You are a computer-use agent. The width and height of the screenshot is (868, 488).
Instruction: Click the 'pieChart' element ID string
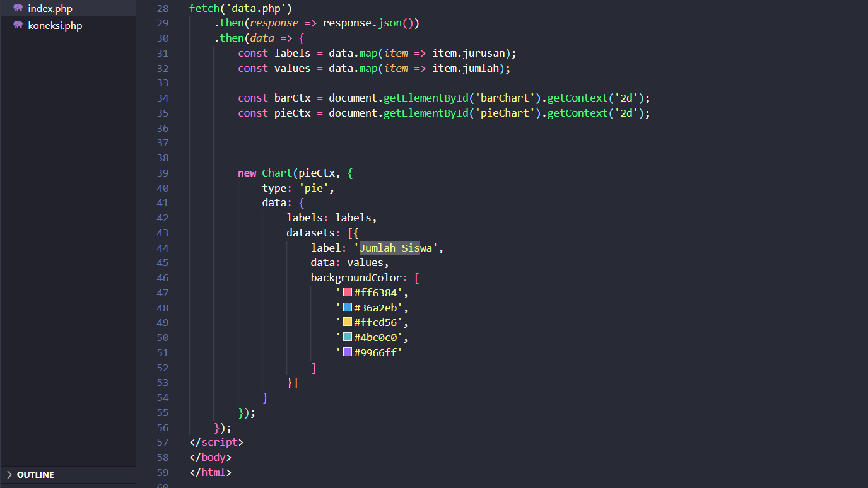(x=505, y=113)
